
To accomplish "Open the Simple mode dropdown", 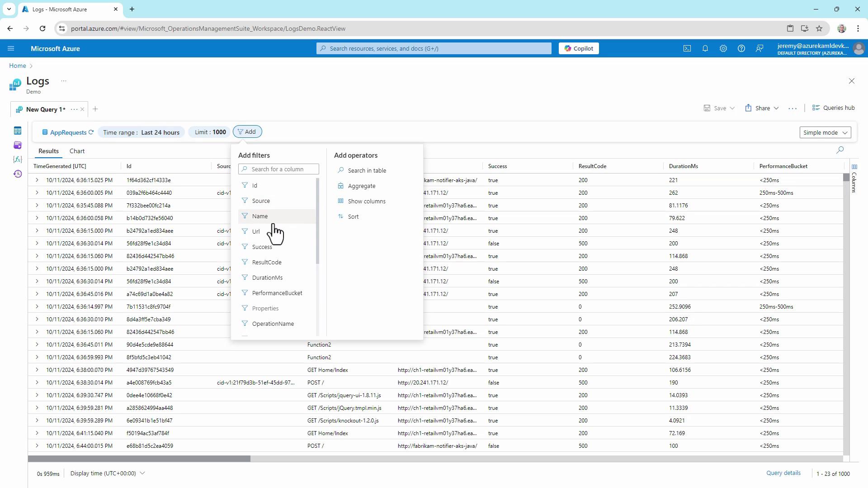I will [x=825, y=132].
